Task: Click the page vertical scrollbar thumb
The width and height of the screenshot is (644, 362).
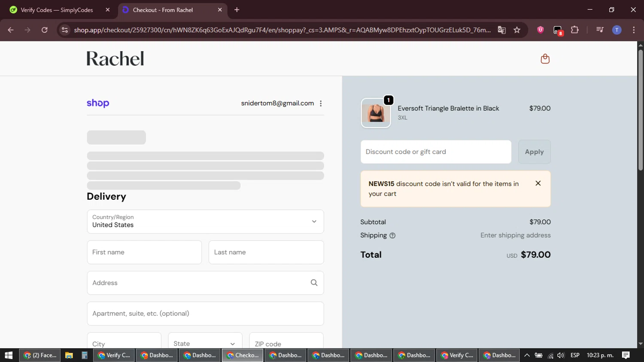Action: click(x=641, y=110)
